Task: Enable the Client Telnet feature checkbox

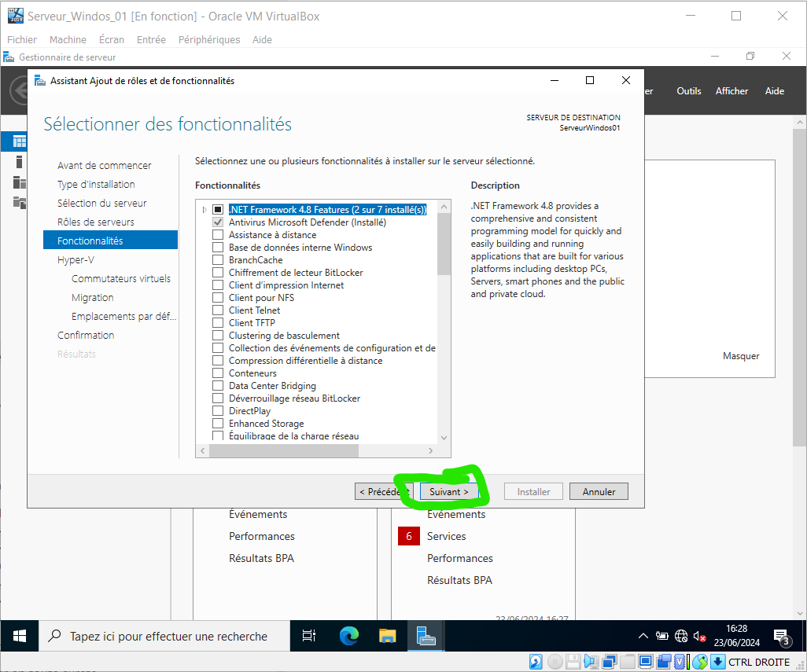Action: 218,310
